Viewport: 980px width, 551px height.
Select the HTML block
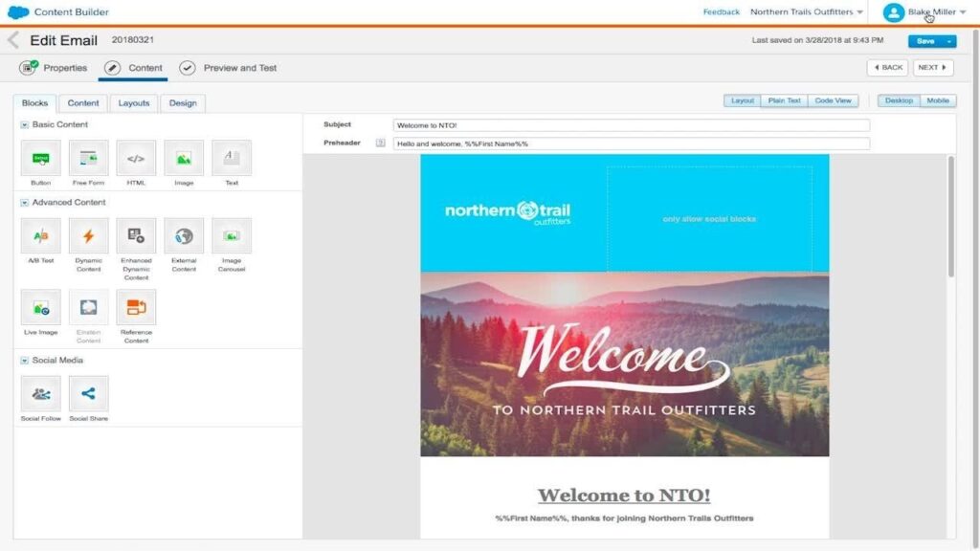[x=135, y=159]
